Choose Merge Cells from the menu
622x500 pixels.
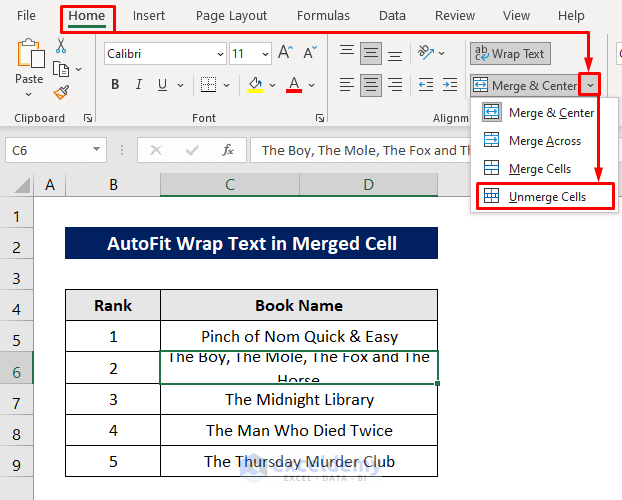pyautogui.click(x=544, y=169)
